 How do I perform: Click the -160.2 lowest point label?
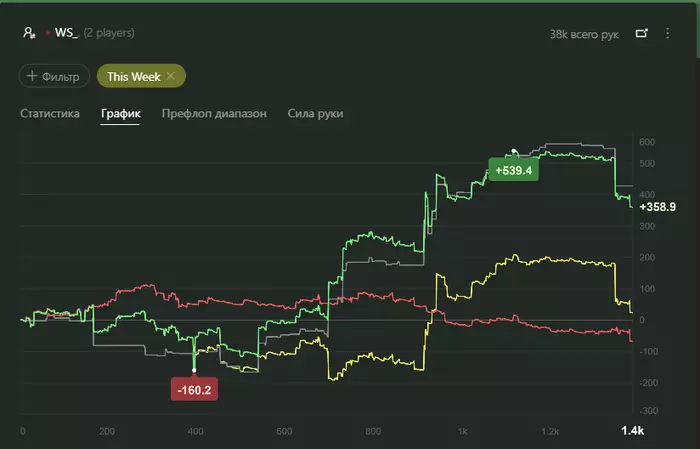tap(194, 390)
